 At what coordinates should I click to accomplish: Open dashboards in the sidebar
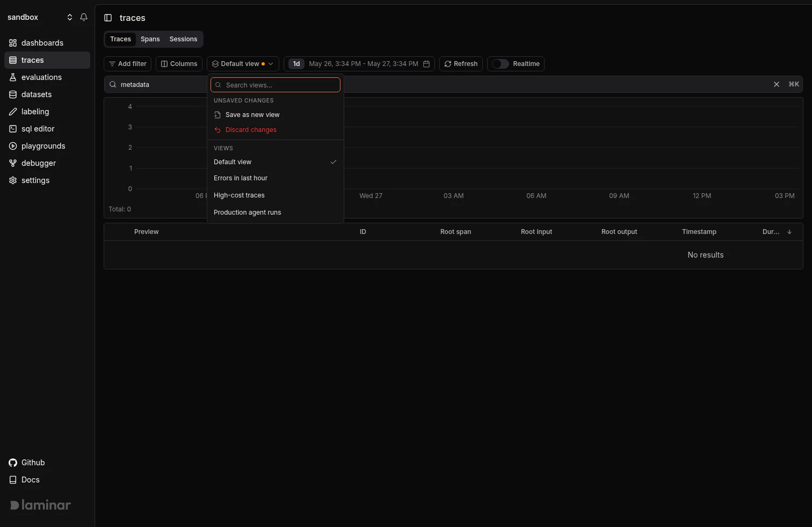tap(47, 43)
